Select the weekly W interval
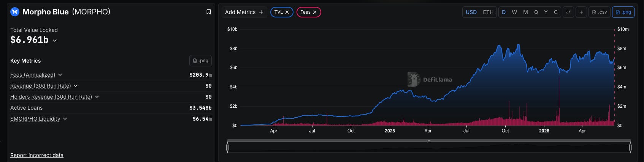This screenshot has height=162, width=644. pyautogui.click(x=514, y=12)
